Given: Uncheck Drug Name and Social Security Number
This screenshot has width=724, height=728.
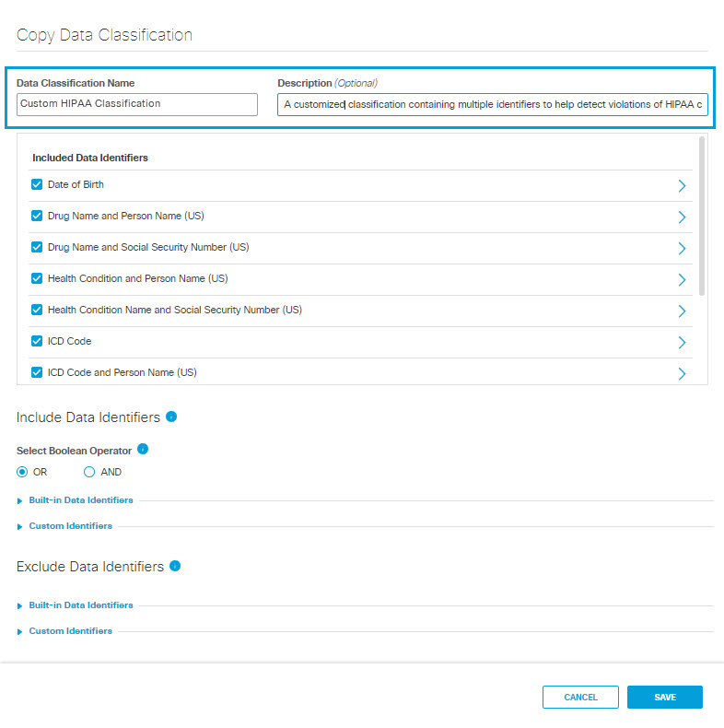Looking at the screenshot, I should (x=37, y=247).
